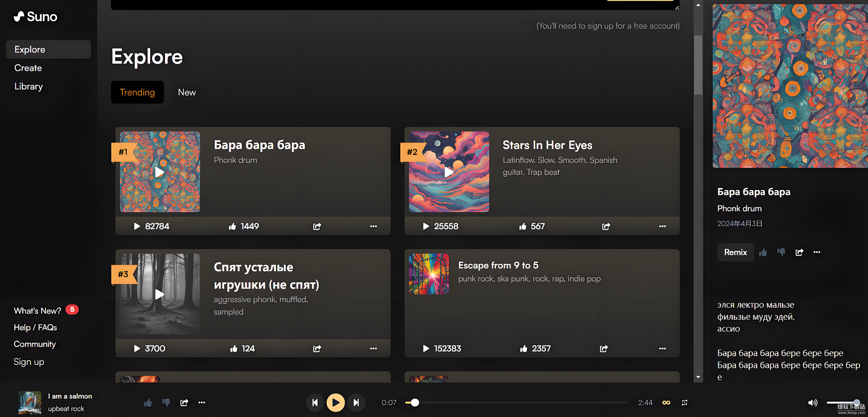Open the Sign up link
The height and width of the screenshot is (417, 868).
click(x=29, y=362)
